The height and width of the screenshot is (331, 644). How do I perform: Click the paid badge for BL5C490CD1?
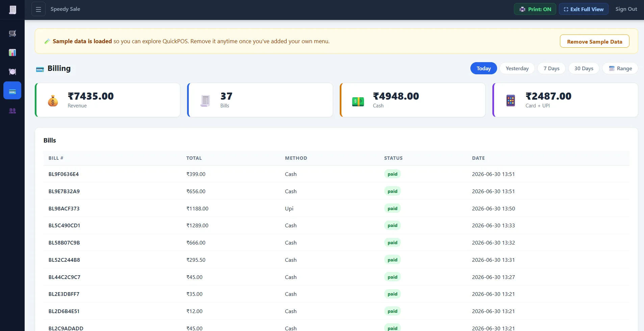click(x=392, y=226)
